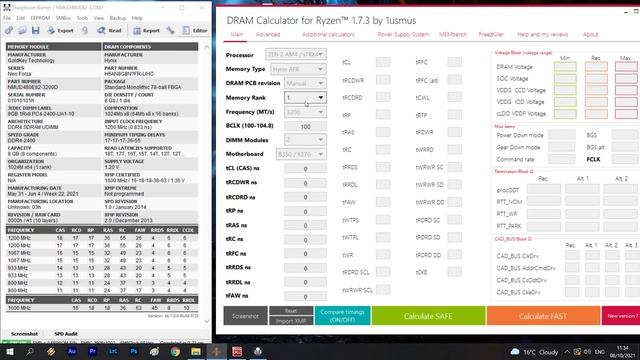Open the Memory Rank dropdown

(x=305, y=98)
